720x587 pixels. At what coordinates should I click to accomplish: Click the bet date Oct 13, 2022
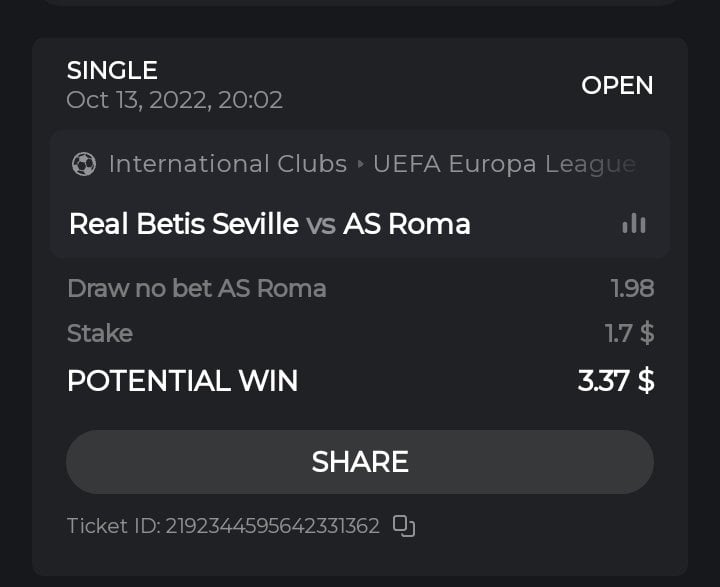(174, 100)
